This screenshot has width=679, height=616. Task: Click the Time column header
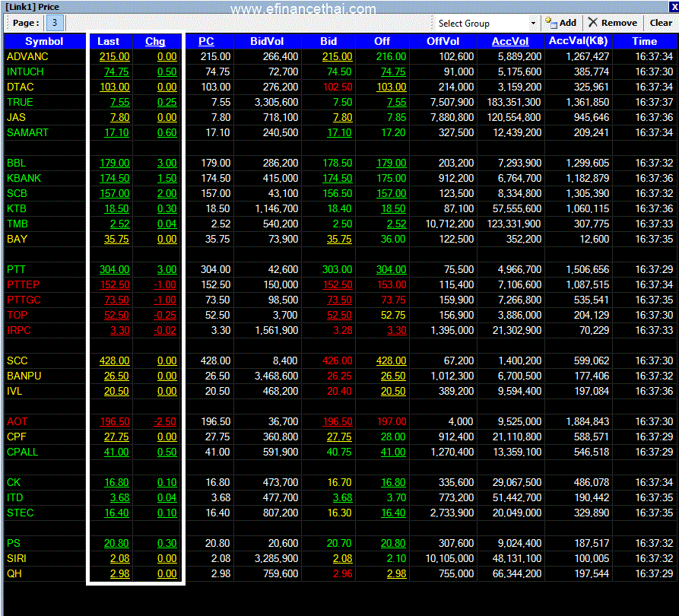pyautogui.click(x=644, y=42)
